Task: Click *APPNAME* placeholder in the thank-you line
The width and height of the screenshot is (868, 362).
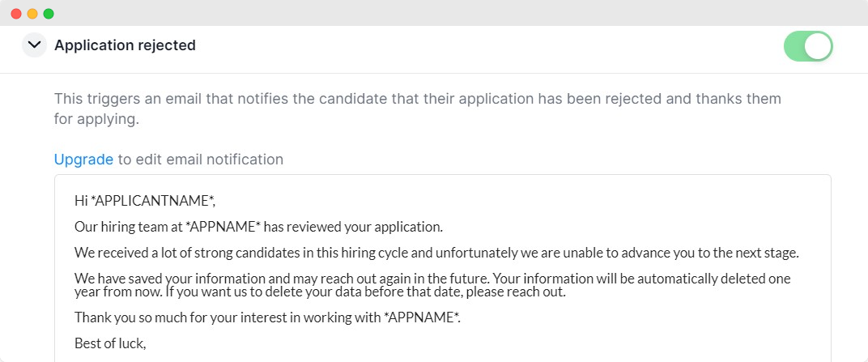Action: 421,317
